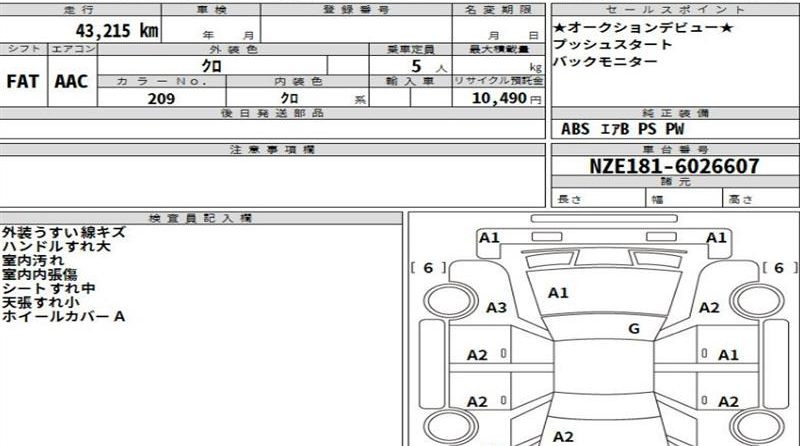The image size is (800, 446).
Task: Click the リサイクル預託金 header
Action: (498, 81)
